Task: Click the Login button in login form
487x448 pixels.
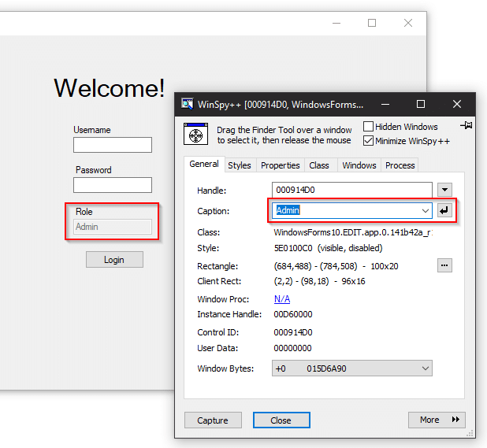Action: 114,259
